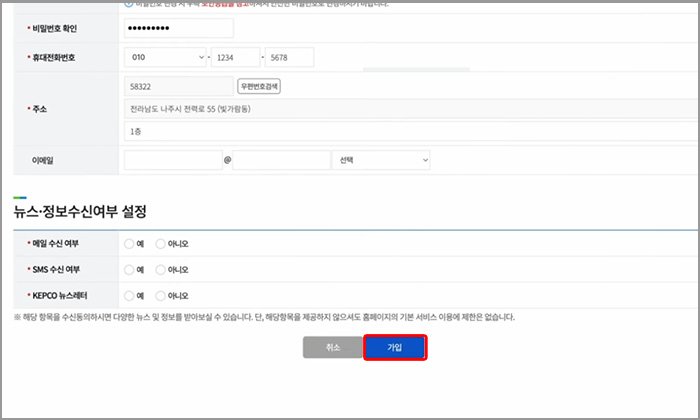Click the email ID input field
This screenshot has height=420, width=700.
(x=173, y=160)
